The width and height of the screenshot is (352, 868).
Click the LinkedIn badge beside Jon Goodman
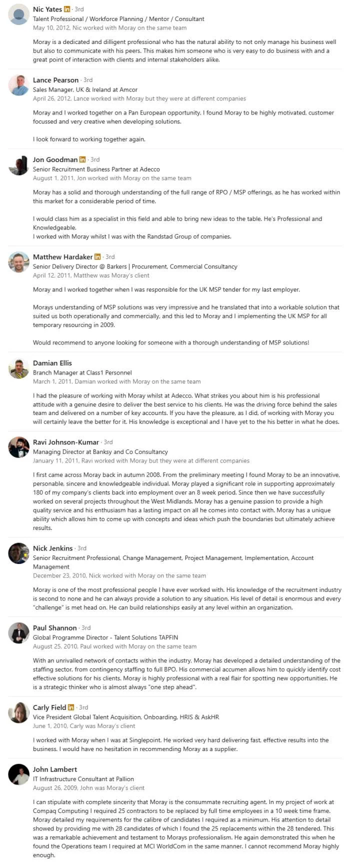tap(82, 159)
